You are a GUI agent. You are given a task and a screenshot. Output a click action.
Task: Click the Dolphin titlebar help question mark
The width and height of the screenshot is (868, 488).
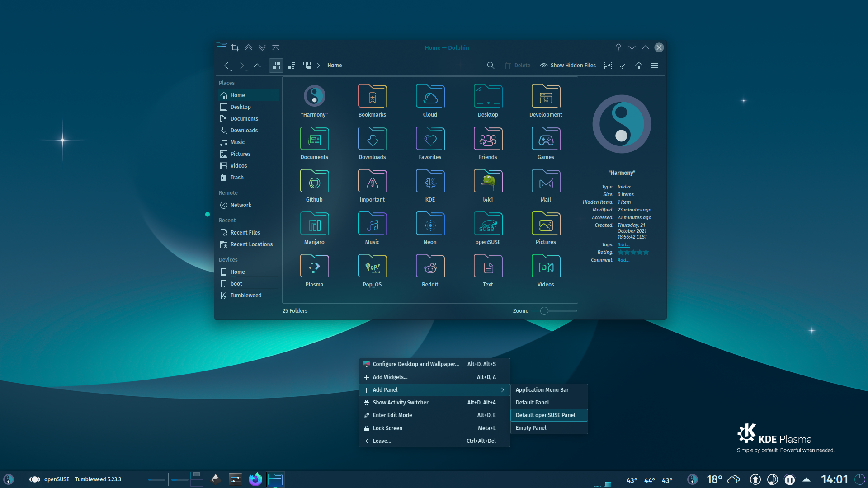point(618,47)
